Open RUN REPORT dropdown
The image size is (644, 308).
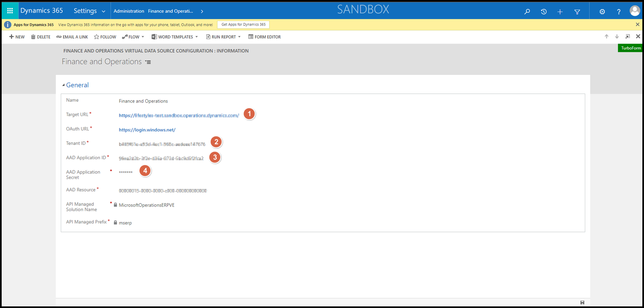point(223,37)
